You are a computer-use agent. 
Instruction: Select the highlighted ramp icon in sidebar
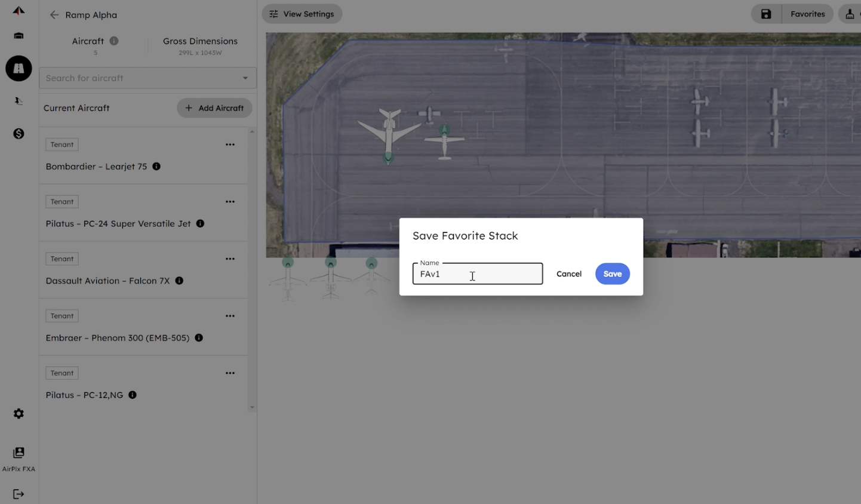pyautogui.click(x=19, y=69)
